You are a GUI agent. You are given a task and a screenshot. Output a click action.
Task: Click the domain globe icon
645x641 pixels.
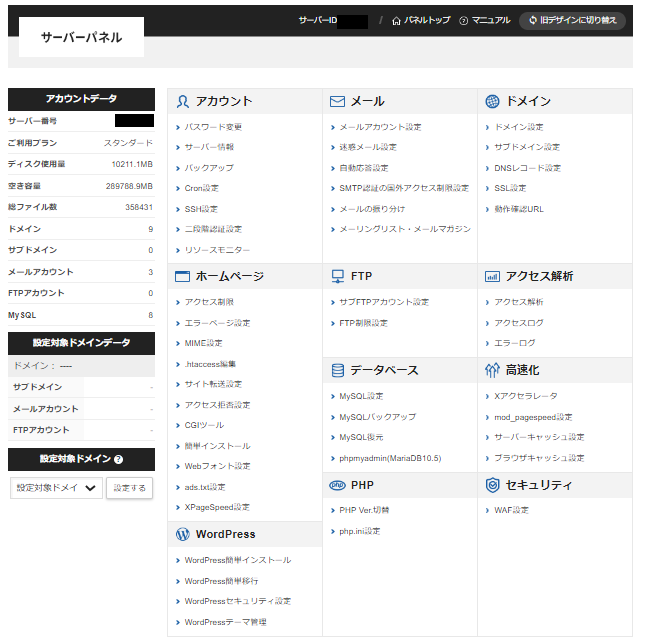click(x=492, y=101)
